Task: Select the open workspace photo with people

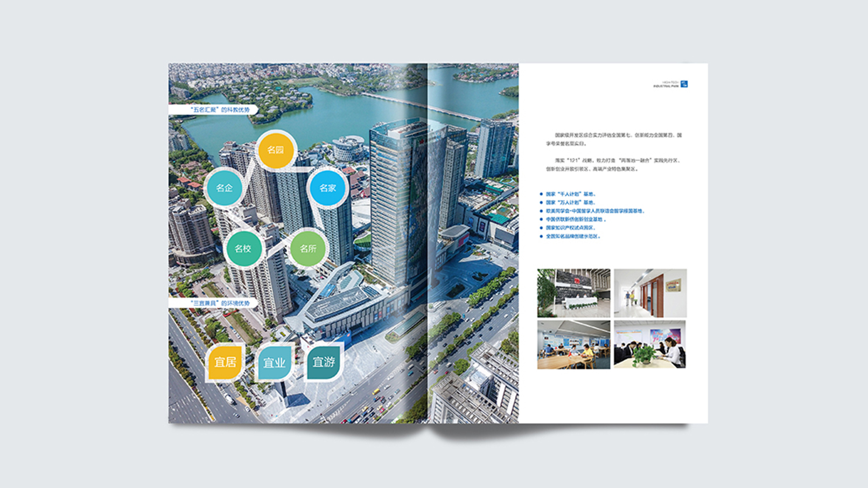Action: (573, 345)
